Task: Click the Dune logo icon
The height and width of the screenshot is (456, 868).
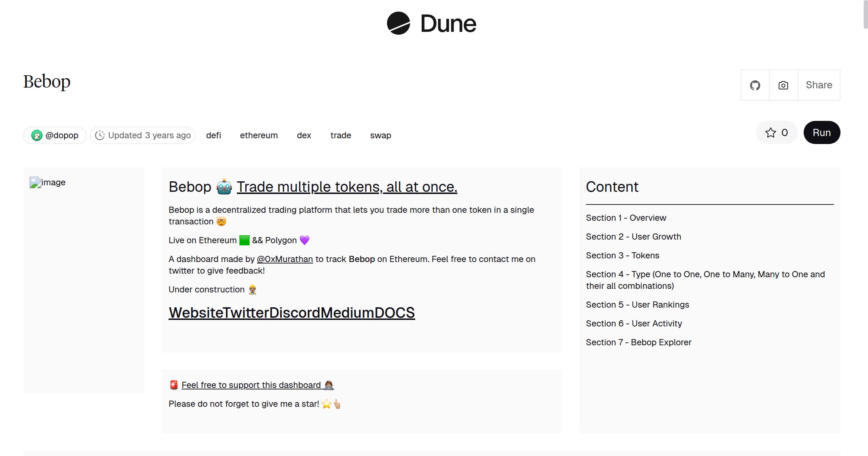Action: 398,24
